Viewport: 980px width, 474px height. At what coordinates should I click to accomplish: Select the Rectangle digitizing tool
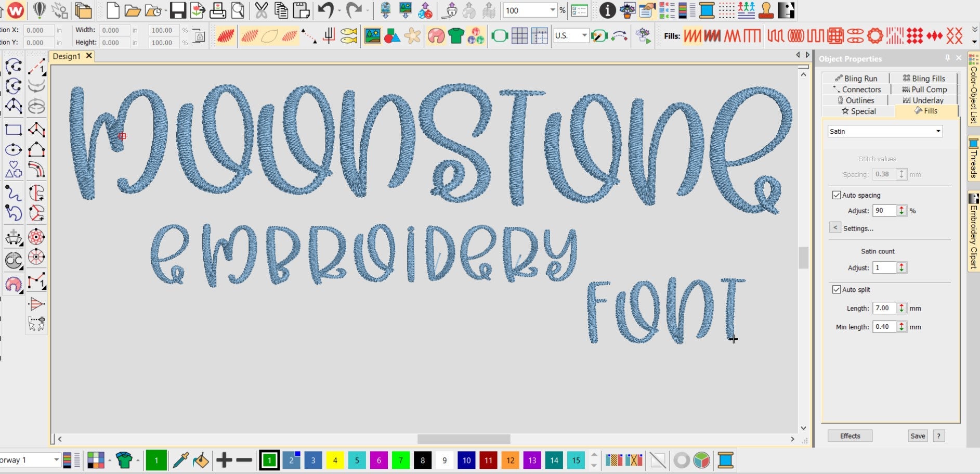[14, 130]
